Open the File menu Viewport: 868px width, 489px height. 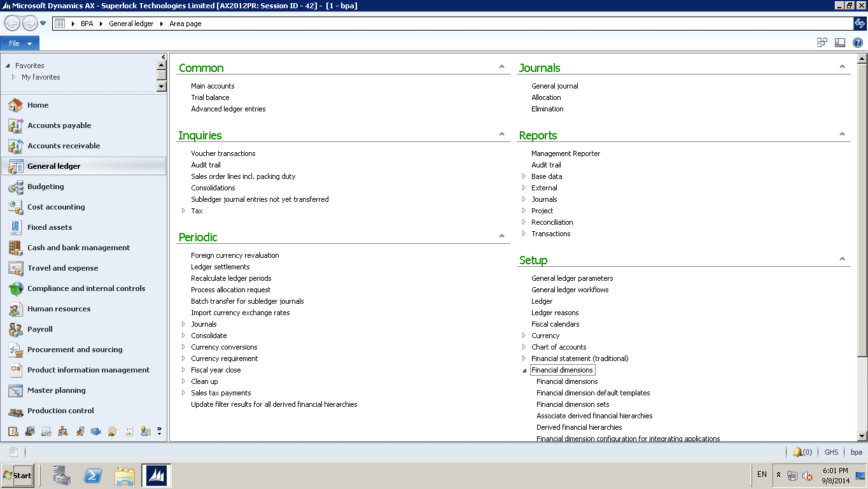coord(20,43)
